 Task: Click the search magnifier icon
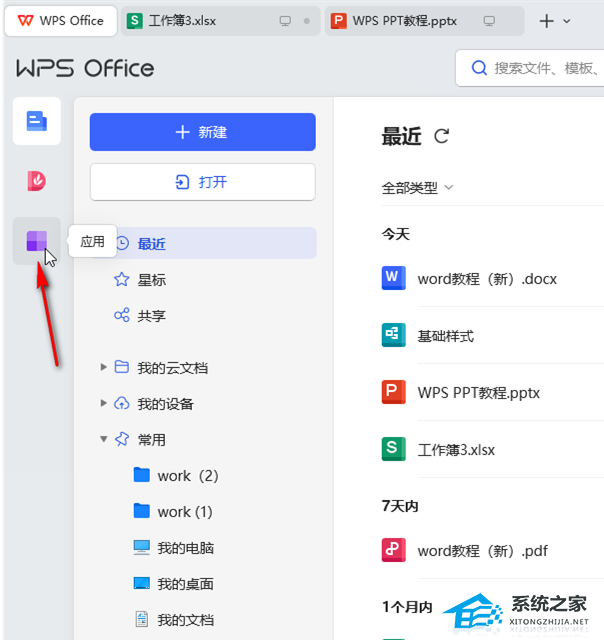(x=479, y=68)
